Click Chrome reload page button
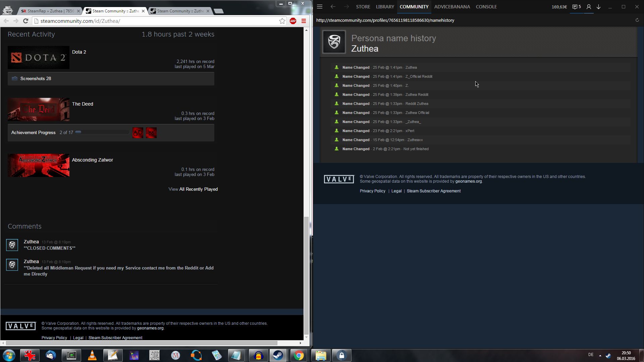 tap(25, 21)
